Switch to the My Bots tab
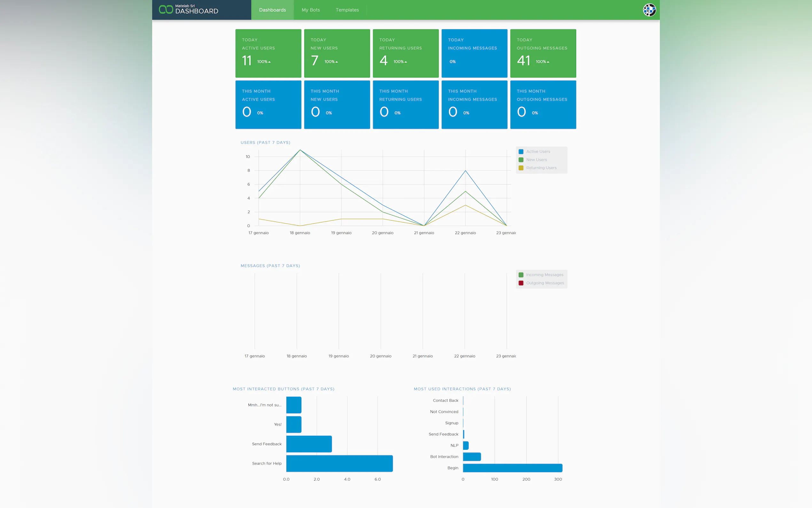This screenshot has width=812, height=508. 310,10
